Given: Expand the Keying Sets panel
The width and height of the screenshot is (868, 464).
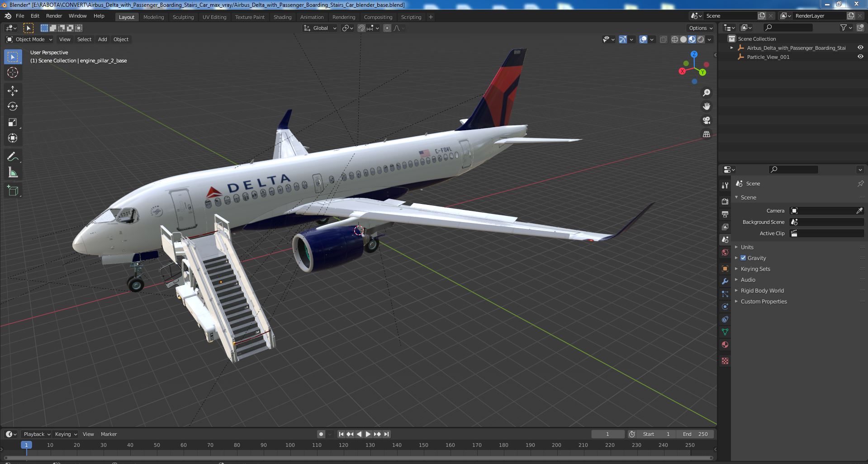Looking at the screenshot, I should tap(755, 269).
